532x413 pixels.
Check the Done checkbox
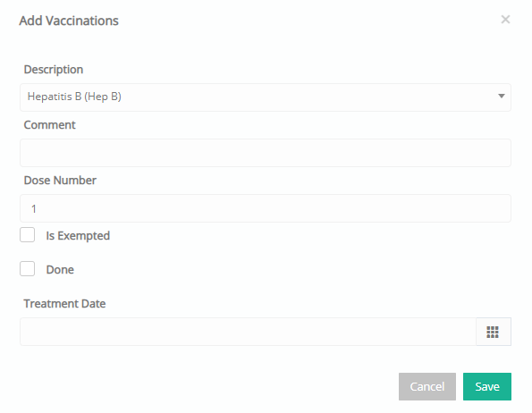[27, 268]
